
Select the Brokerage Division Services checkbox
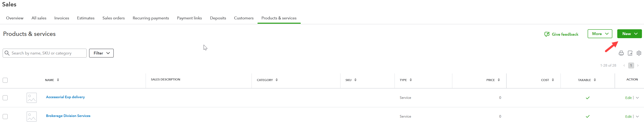(x=5, y=117)
